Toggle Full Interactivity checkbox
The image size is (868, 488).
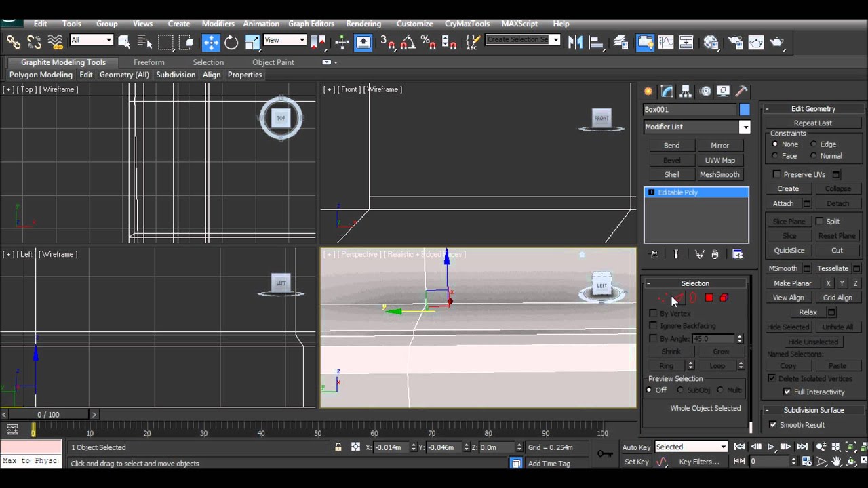point(787,392)
